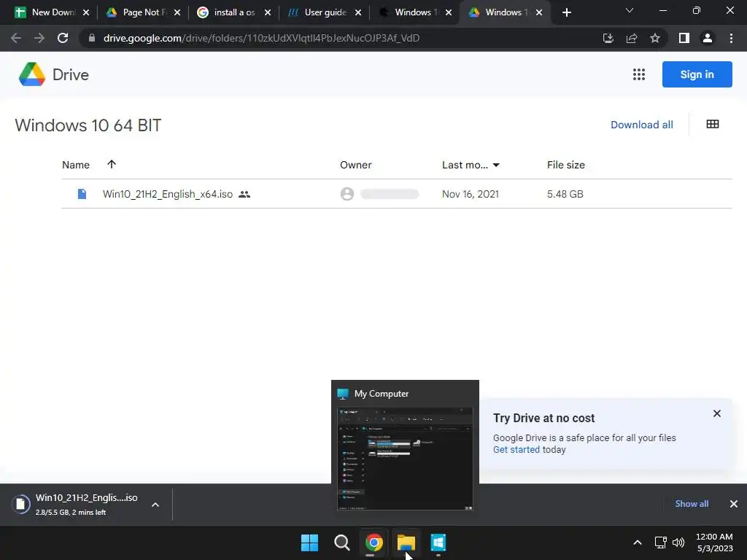Screen dimensions: 747x560
Task: Open the network status tray icon
Action: pyautogui.click(x=661, y=542)
